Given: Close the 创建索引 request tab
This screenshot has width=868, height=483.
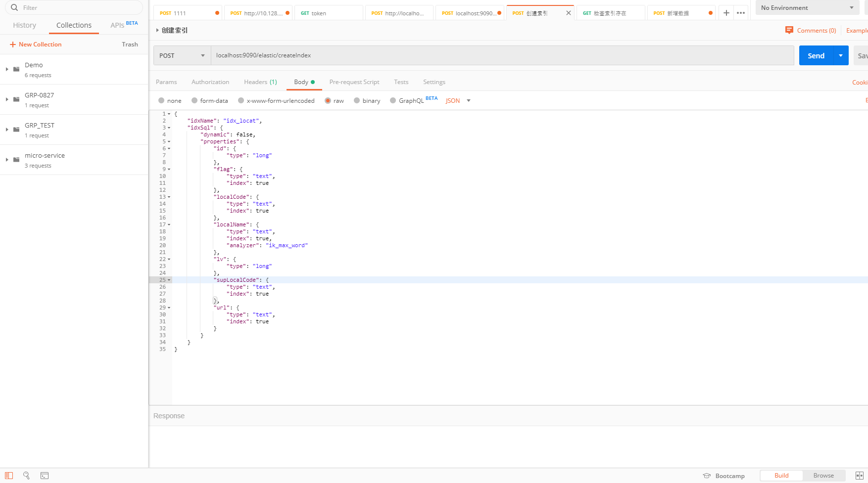Looking at the screenshot, I should 568,13.
